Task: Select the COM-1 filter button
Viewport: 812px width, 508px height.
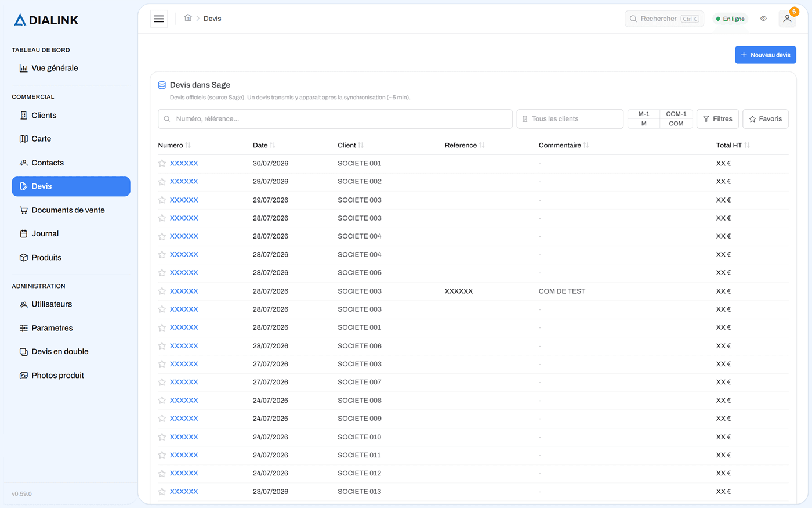Action: click(x=676, y=114)
